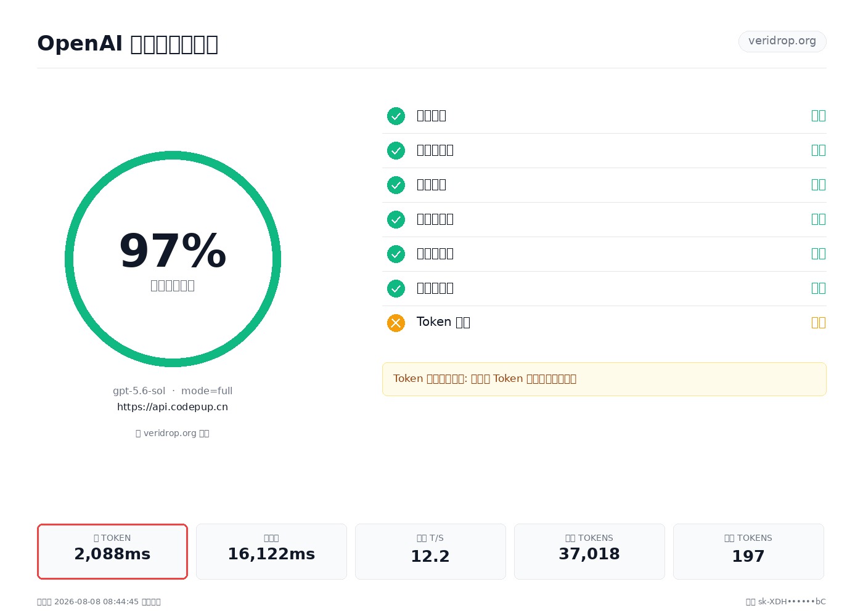Click the green checkmark in the first check row

click(x=396, y=116)
